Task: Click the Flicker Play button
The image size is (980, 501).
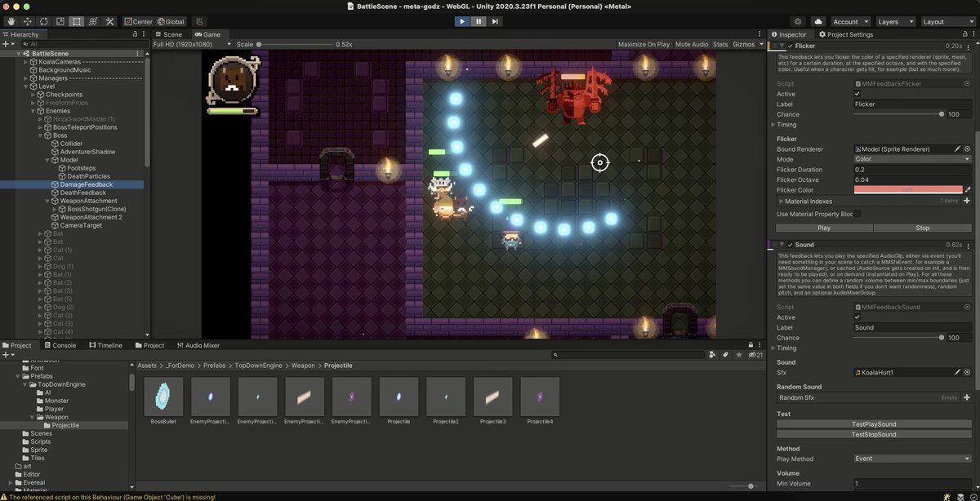Action: pyautogui.click(x=823, y=228)
